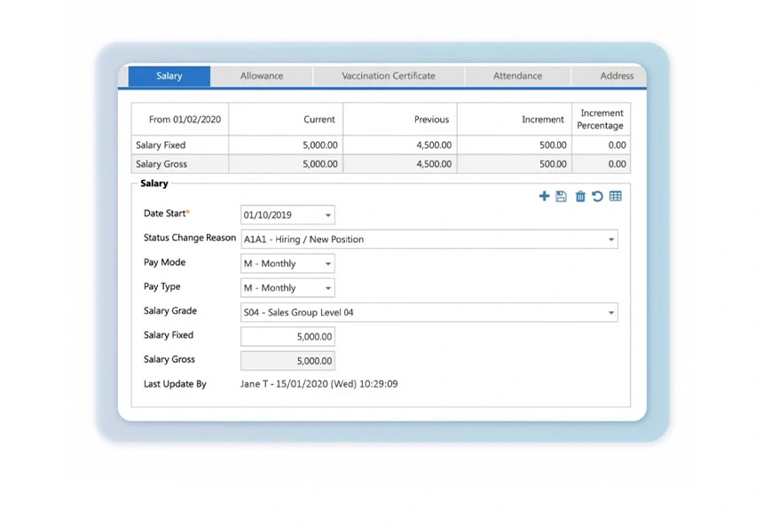Switch to the Allowance tab
This screenshot has height=532, width=763.
click(x=262, y=76)
